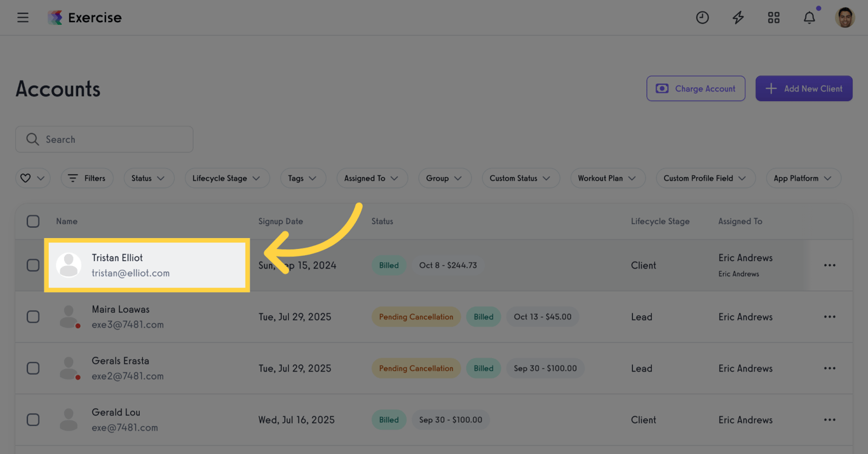The image size is (868, 454).
Task: Click the lightning quick actions icon
Action: point(738,17)
